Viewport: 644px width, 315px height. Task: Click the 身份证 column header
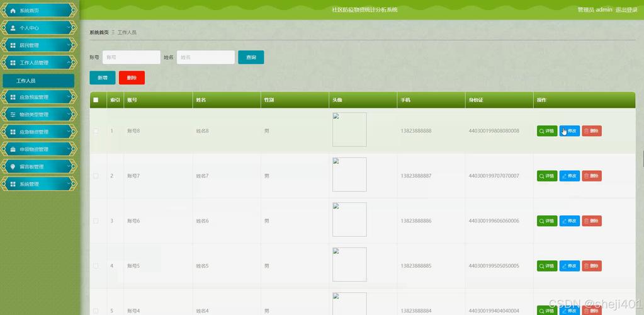[x=476, y=100]
